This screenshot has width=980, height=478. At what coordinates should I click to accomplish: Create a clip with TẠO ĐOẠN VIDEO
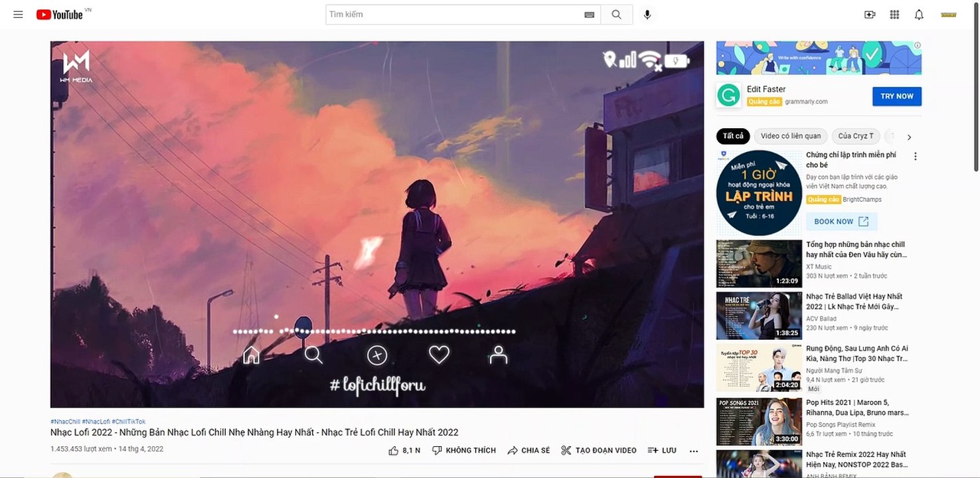598,450
